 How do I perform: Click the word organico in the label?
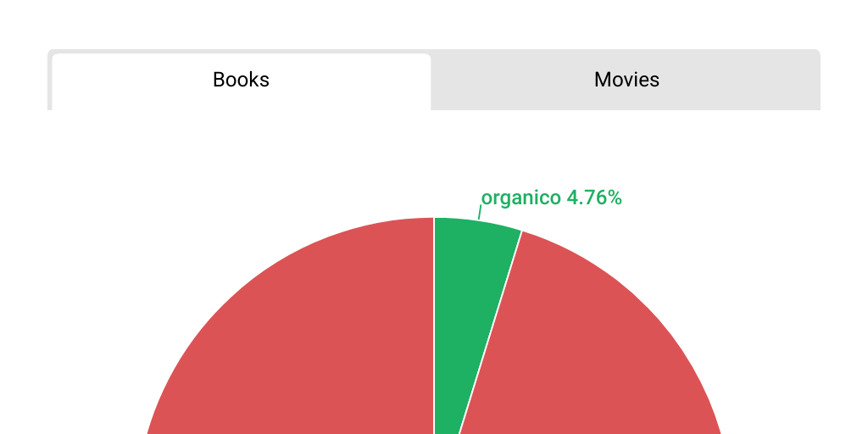520,198
